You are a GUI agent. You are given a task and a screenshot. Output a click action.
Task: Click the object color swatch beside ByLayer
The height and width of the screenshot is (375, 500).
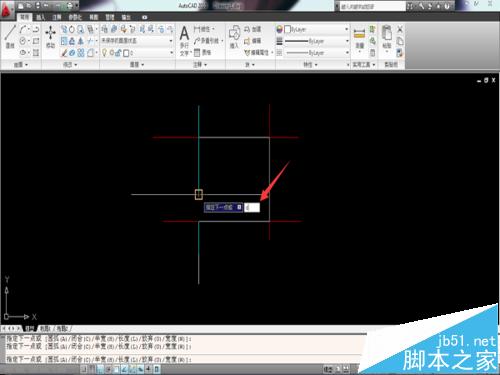[287, 29]
